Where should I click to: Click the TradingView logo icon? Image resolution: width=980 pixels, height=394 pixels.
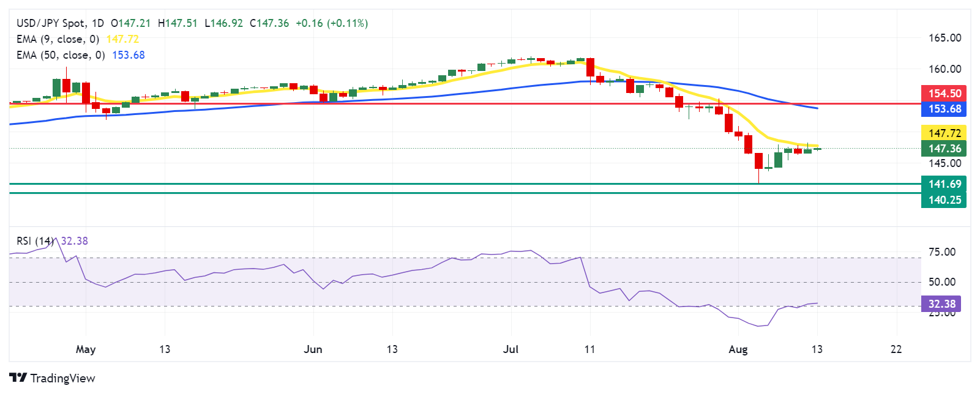point(18,378)
